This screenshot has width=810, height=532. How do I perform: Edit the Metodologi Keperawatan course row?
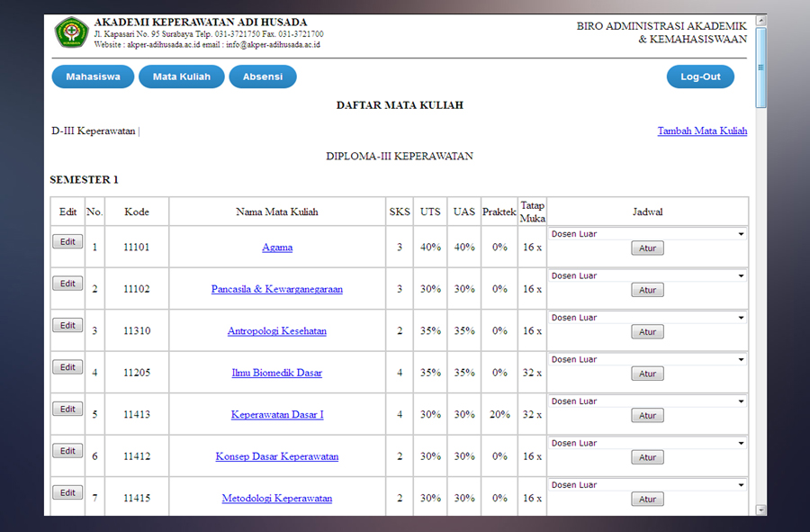click(67, 493)
